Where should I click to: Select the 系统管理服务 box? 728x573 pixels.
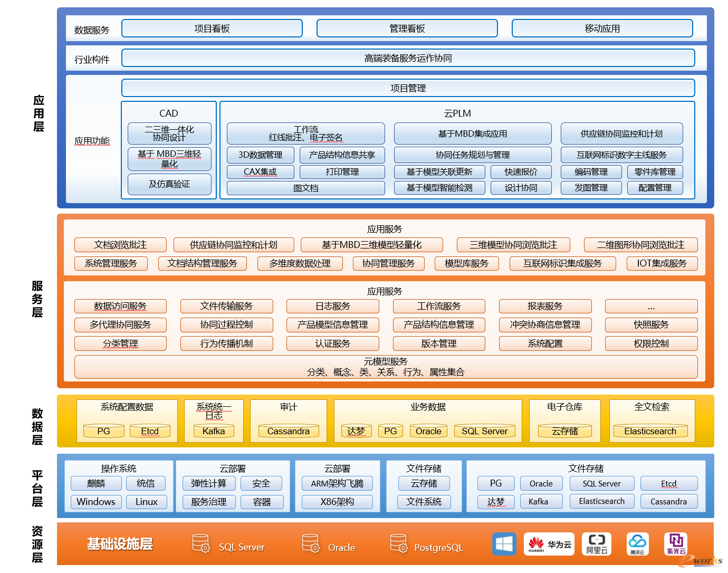point(111,263)
